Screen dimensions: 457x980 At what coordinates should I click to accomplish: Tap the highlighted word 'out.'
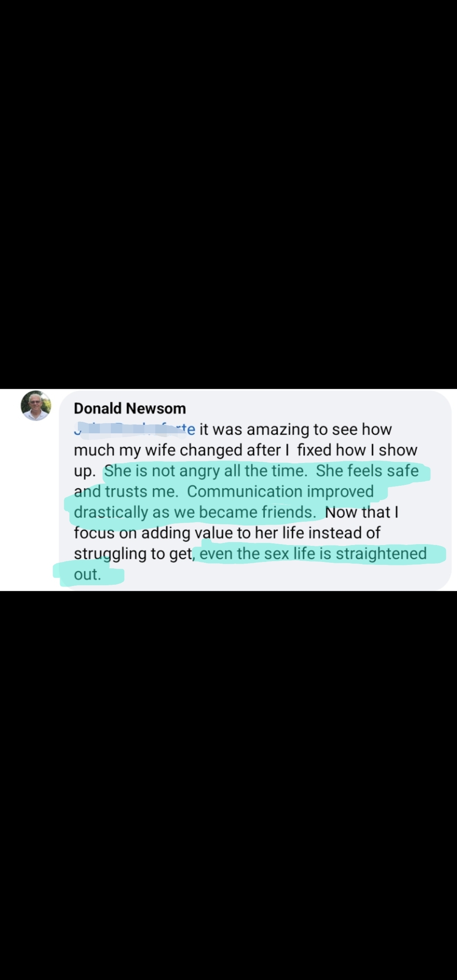coord(88,574)
